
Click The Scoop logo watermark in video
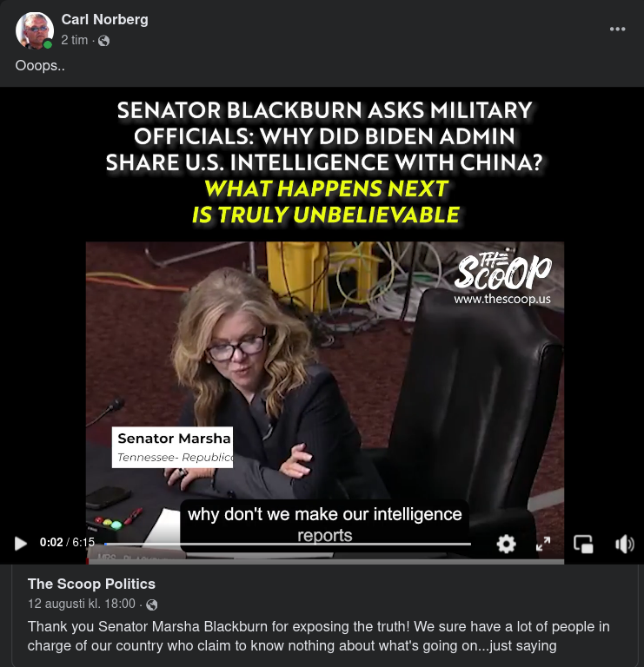502,278
